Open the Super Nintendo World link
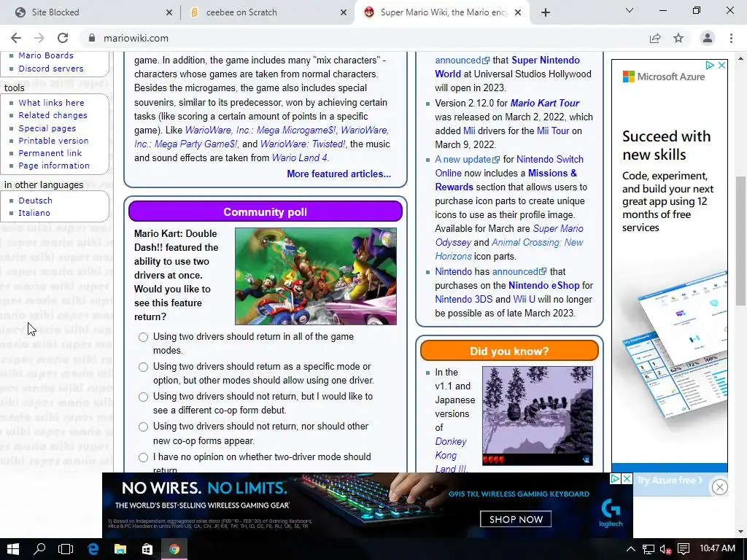This screenshot has height=560, width=747. pos(508,67)
